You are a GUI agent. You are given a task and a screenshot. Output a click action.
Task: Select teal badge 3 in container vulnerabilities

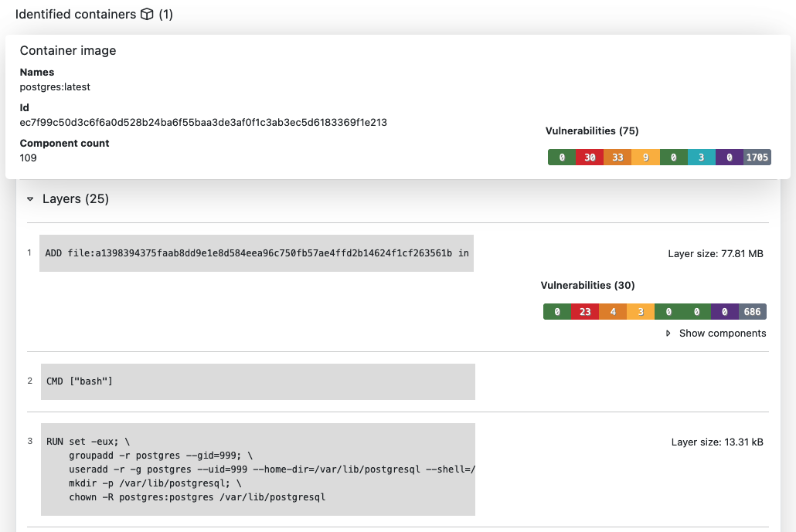coord(701,158)
